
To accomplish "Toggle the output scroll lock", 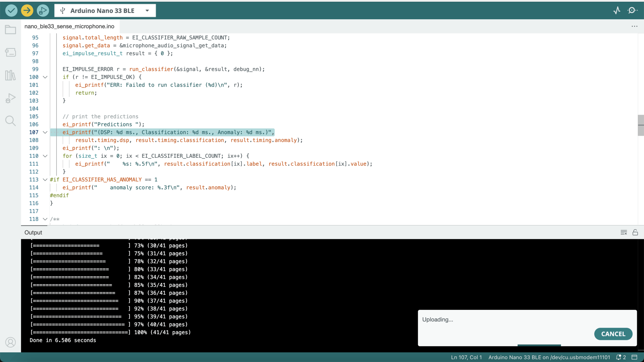I will click(635, 232).
